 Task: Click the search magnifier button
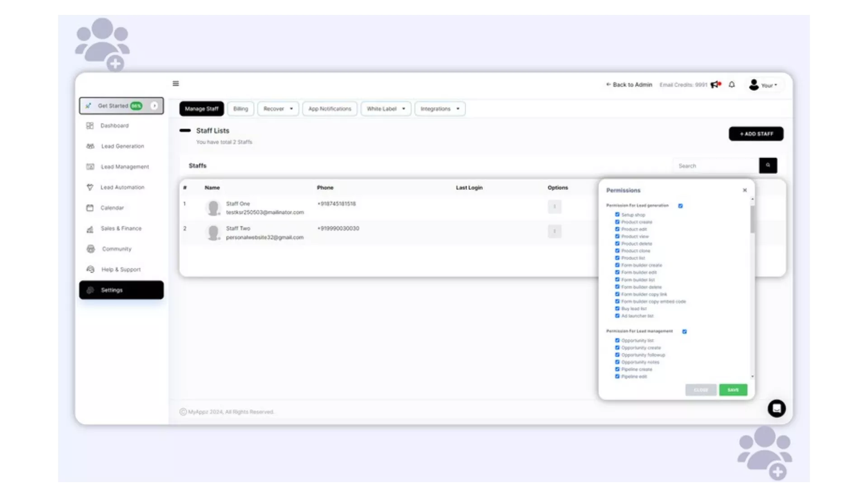tap(768, 165)
